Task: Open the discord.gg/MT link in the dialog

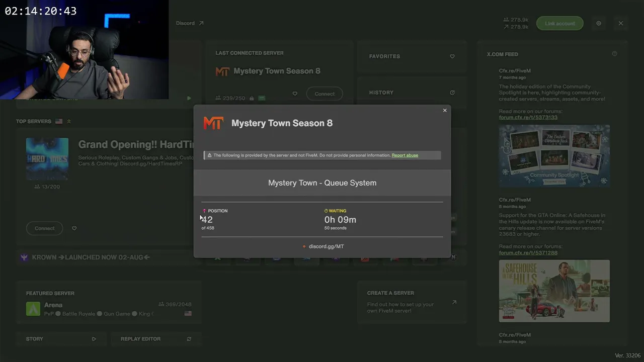Action: tap(326, 246)
